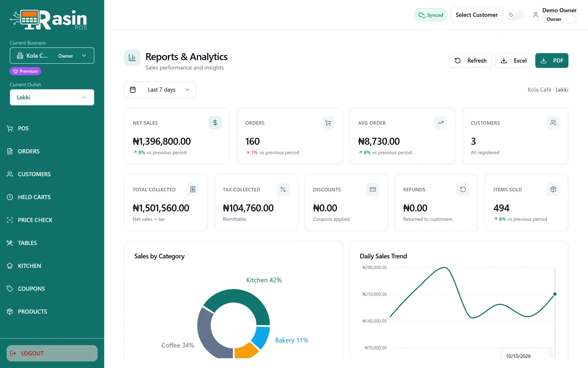This screenshot has height=368, width=588.
Task: Click the Refresh button
Action: 470,61
